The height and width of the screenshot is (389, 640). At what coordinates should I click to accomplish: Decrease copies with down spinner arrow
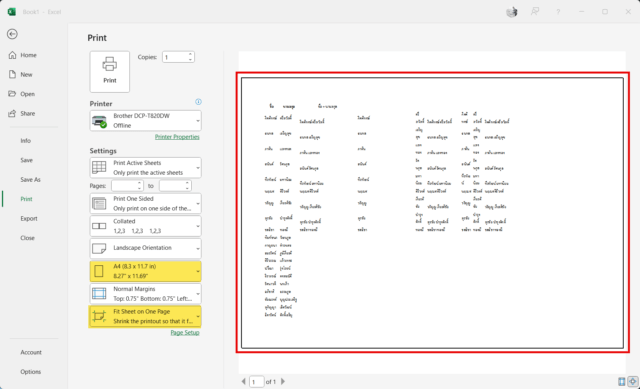(190, 60)
